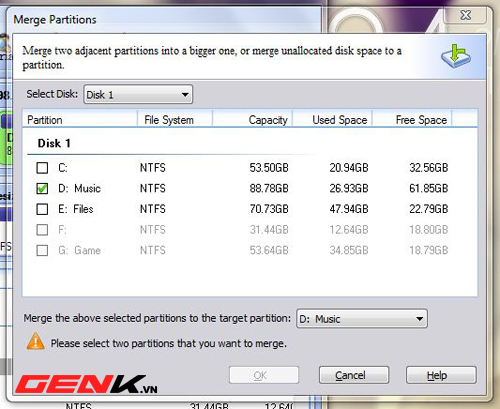Sort by the File System column header
Viewport: 500px width, 409px height.
(x=175, y=119)
